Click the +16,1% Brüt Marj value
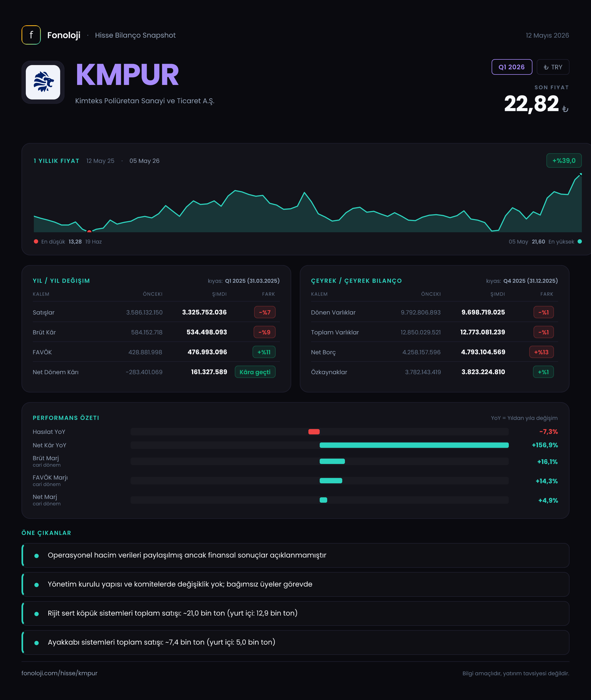Screen dimensions: 591x700 coord(547,462)
